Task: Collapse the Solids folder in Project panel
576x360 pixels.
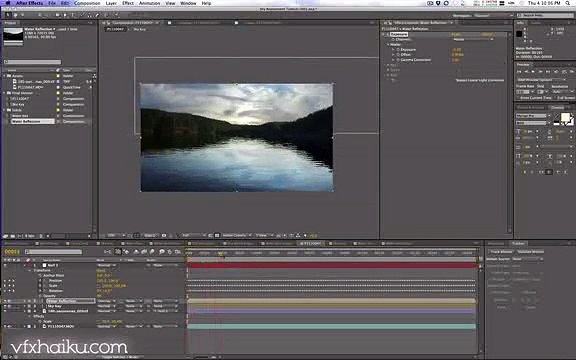Action: pyautogui.click(x=5, y=110)
